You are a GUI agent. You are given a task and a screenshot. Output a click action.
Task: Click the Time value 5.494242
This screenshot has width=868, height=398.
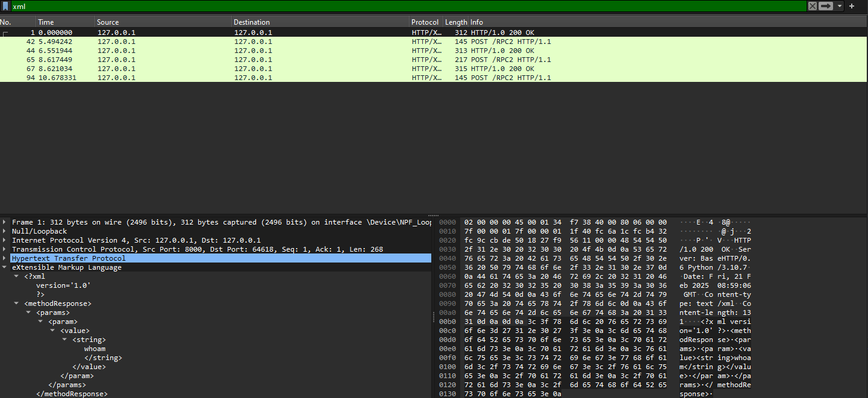55,42
